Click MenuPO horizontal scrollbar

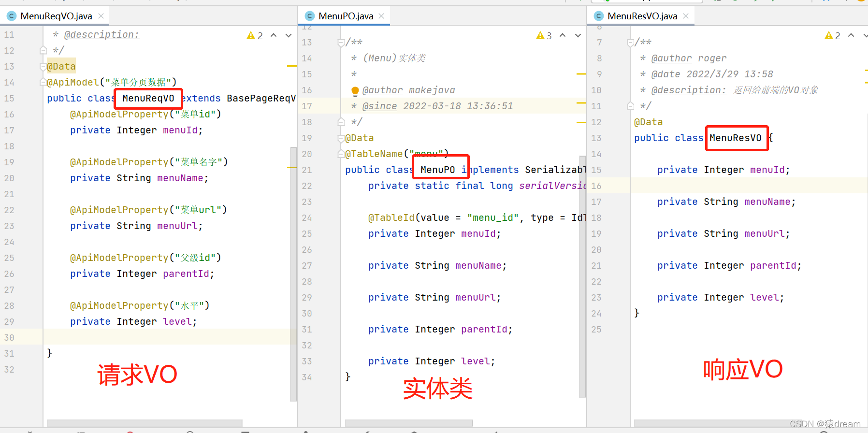coord(409,423)
